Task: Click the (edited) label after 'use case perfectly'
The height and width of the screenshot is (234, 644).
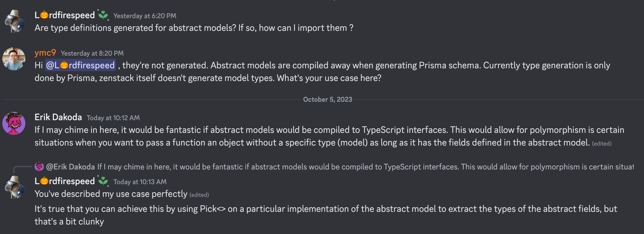Action: pyautogui.click(x=199, y=195)
